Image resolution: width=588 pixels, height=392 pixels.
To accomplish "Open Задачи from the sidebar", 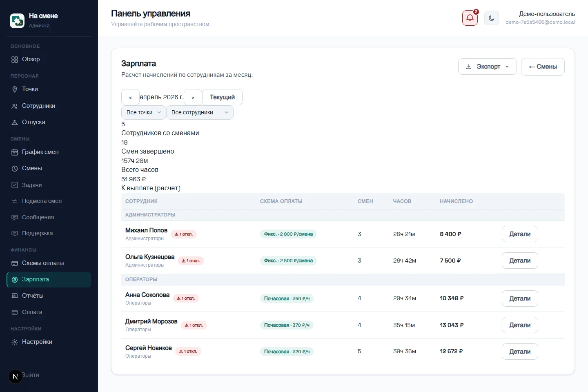I will pyautogui.click(x=49, y=185).
